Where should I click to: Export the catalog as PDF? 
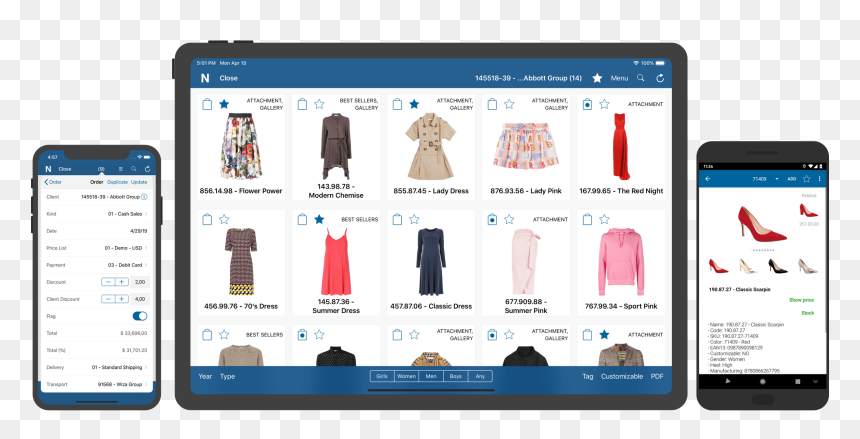657,376
